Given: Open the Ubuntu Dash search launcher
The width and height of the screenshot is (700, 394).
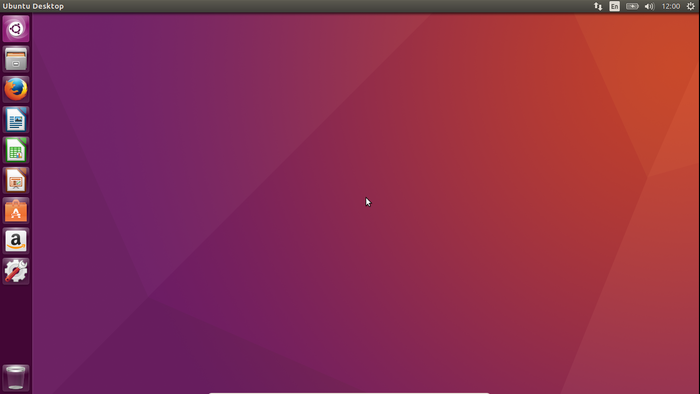Looking at the screenshot, I should (x=16, y=29).
